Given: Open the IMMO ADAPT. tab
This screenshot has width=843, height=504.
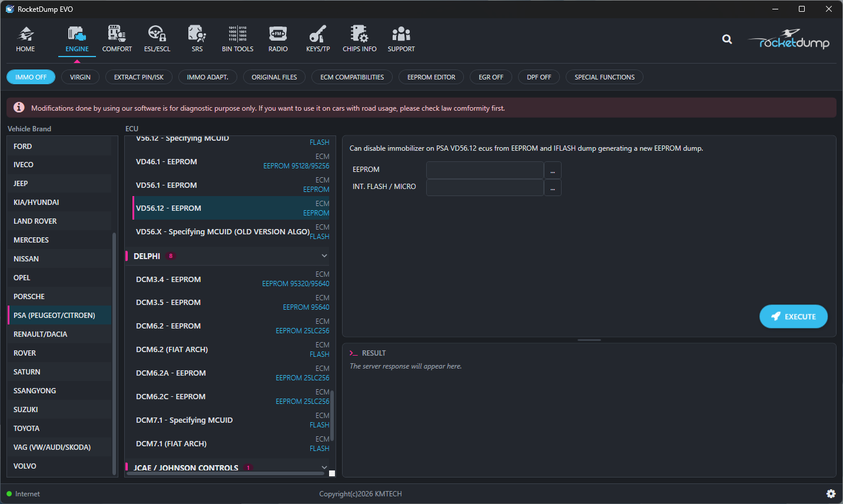Looking at the screenshot, I should (x=208, y=77).
